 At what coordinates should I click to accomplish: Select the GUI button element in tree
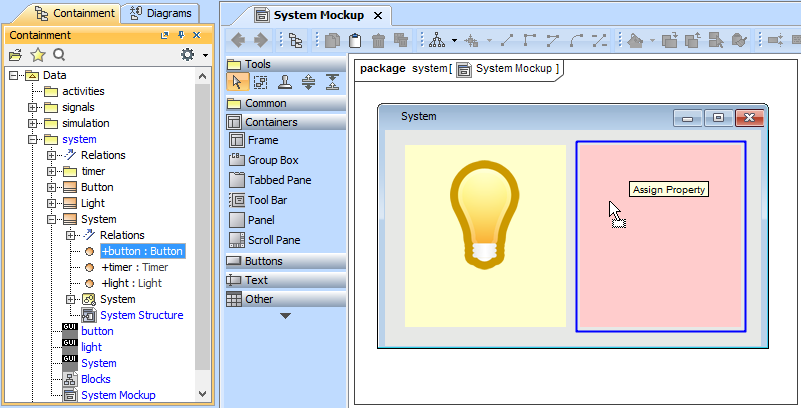click(x=88, y=331)
